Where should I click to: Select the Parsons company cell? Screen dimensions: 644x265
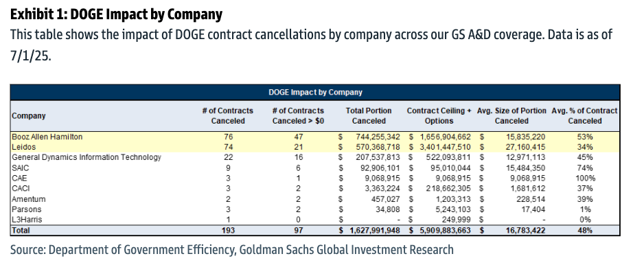point(27,209)
